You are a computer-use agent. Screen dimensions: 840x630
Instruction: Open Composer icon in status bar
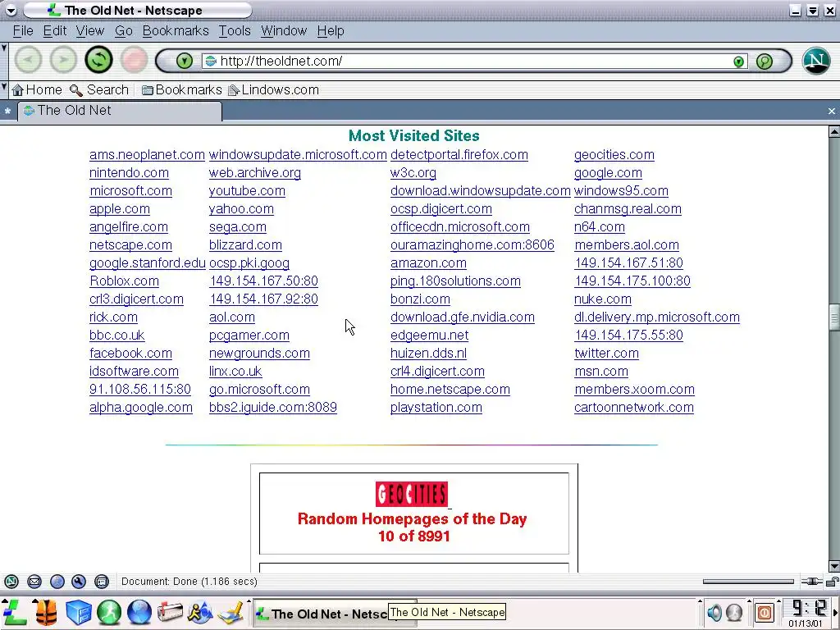pos(79,582)
